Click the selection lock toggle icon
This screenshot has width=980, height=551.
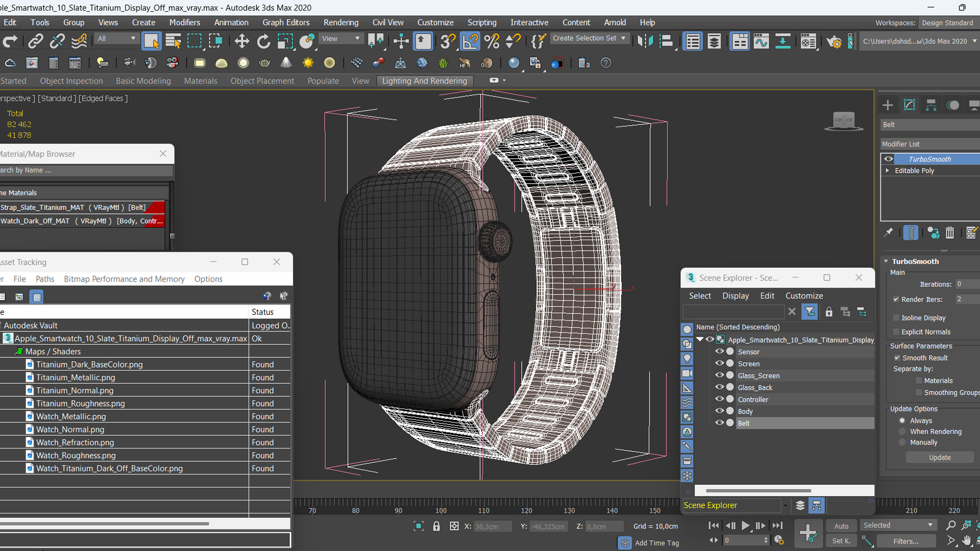coord(436,526)
